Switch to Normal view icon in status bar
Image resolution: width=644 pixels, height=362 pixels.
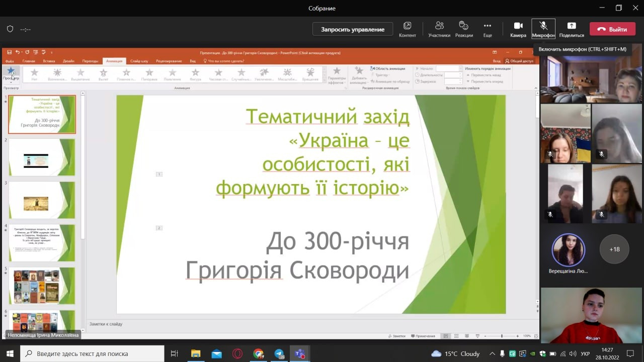[446, 336]
